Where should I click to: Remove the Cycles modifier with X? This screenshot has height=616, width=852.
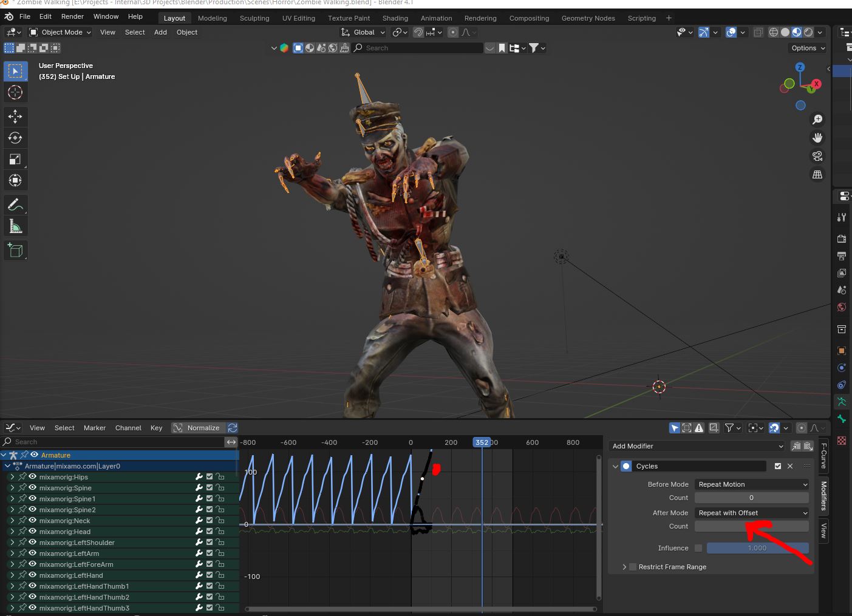pos(790,466)
